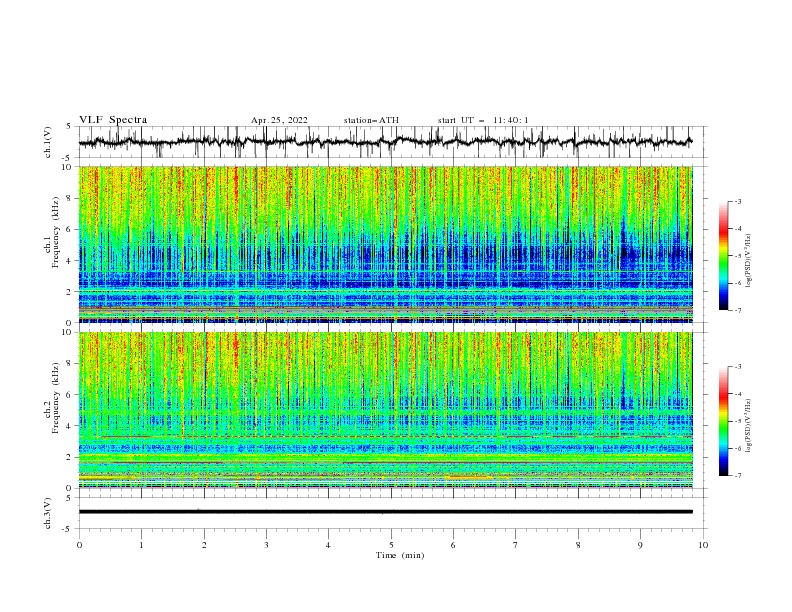792x612 pixels.
Task: Click the "6" kHz tick on ch.2 spectrogram axis
Action: (71, 395)
